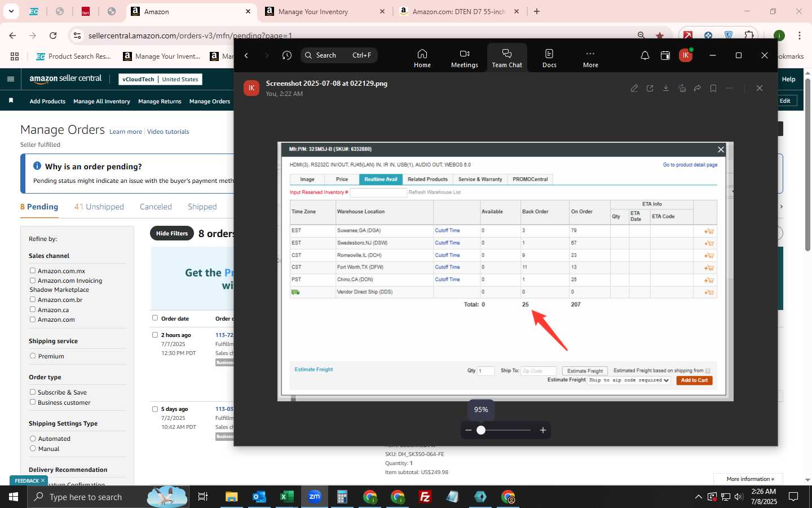
Task: Go back in Zoom navigation
Action: click(246, 55)
